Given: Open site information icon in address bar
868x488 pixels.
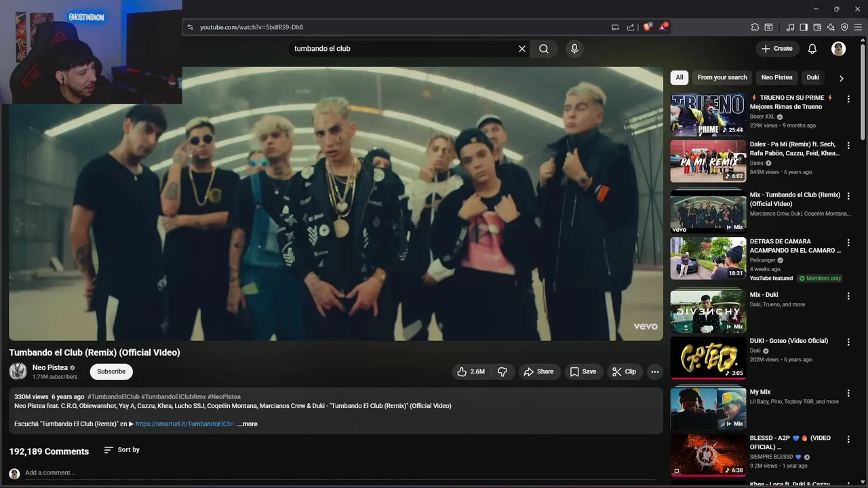Looking at the screenshot, I should point(191,27).
